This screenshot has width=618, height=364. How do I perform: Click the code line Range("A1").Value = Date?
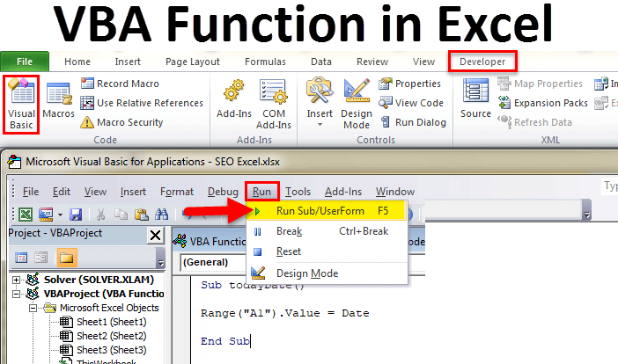285,313
